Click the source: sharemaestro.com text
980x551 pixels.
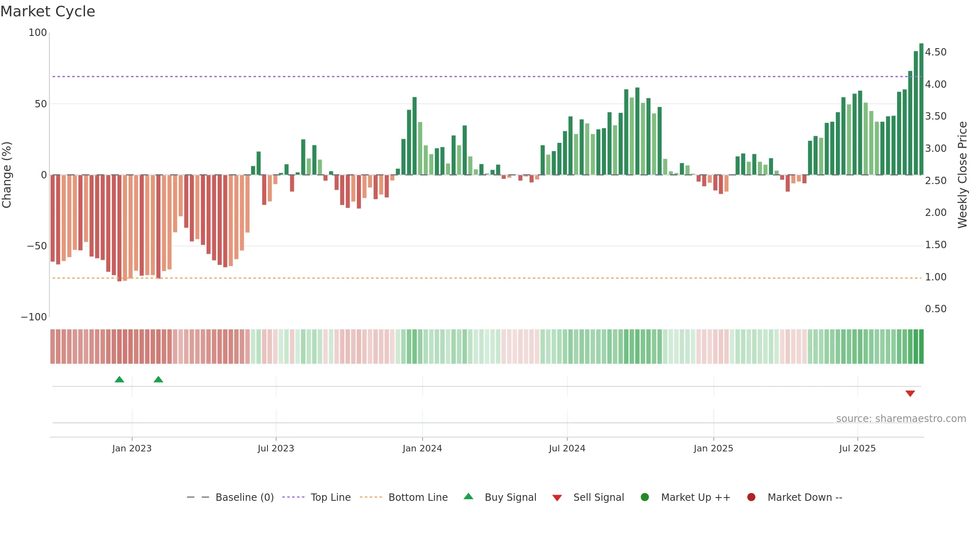pos(901,418)
